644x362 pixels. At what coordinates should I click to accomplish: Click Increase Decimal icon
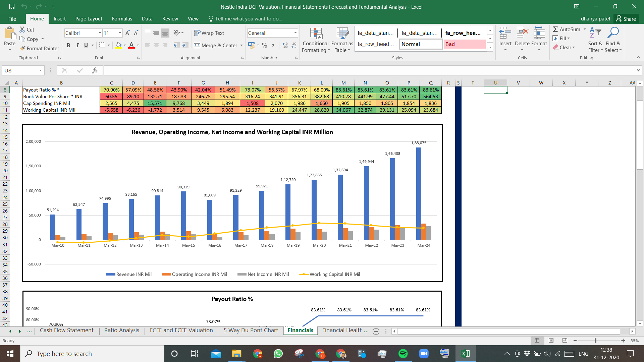tap(285, 45)
